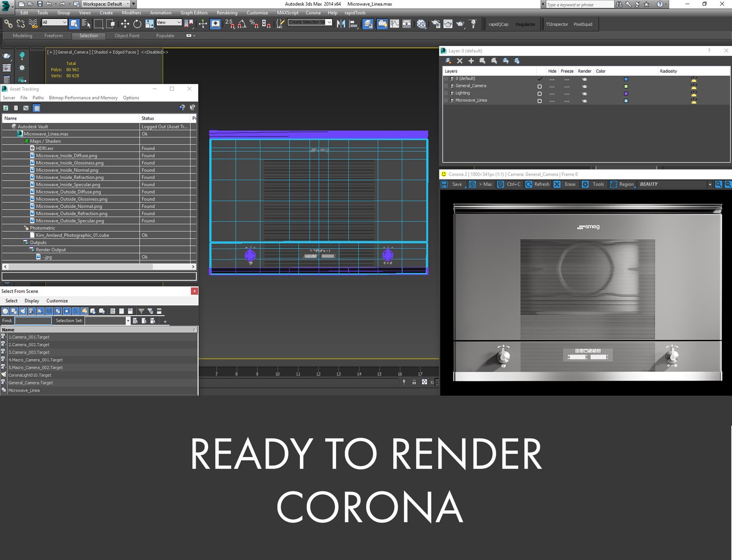Delete layer with X icon in Layer manager
732x560 pixels.
click(460, 61)
